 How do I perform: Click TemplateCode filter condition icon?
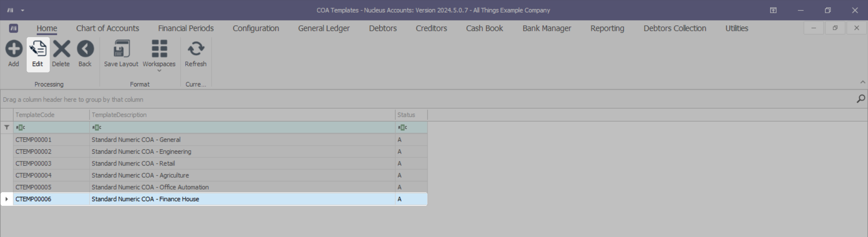21,128
